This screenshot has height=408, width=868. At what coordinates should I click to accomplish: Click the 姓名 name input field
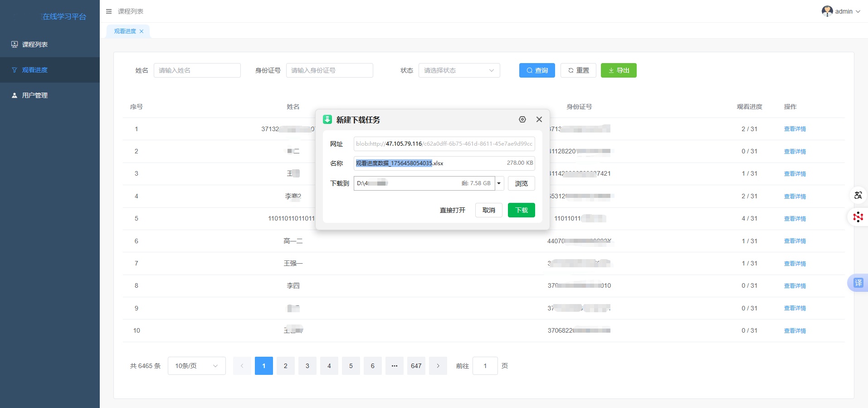(197, 70)
